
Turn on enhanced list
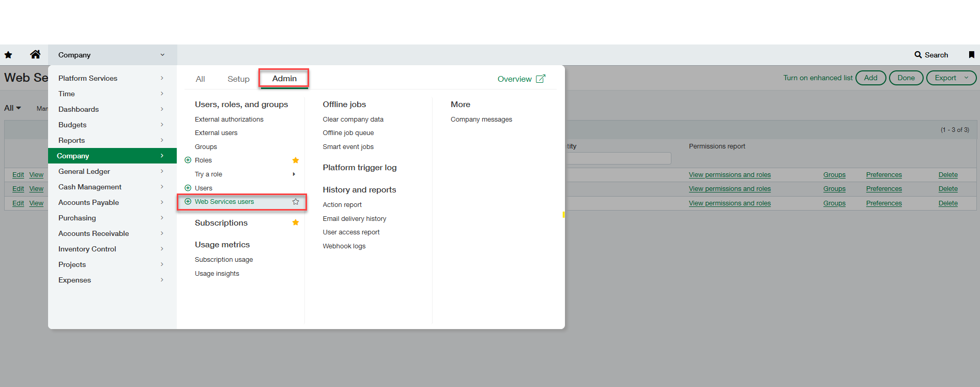pos(818,78)
